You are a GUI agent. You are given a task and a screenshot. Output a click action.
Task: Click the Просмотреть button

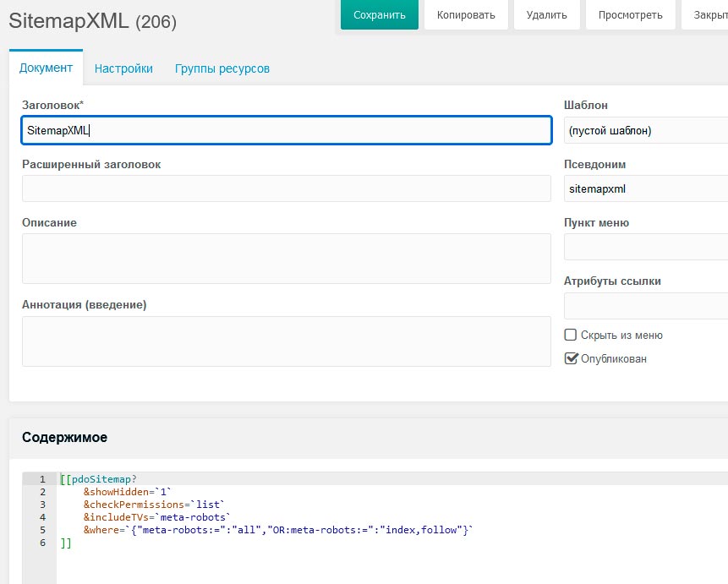(630, 15)
